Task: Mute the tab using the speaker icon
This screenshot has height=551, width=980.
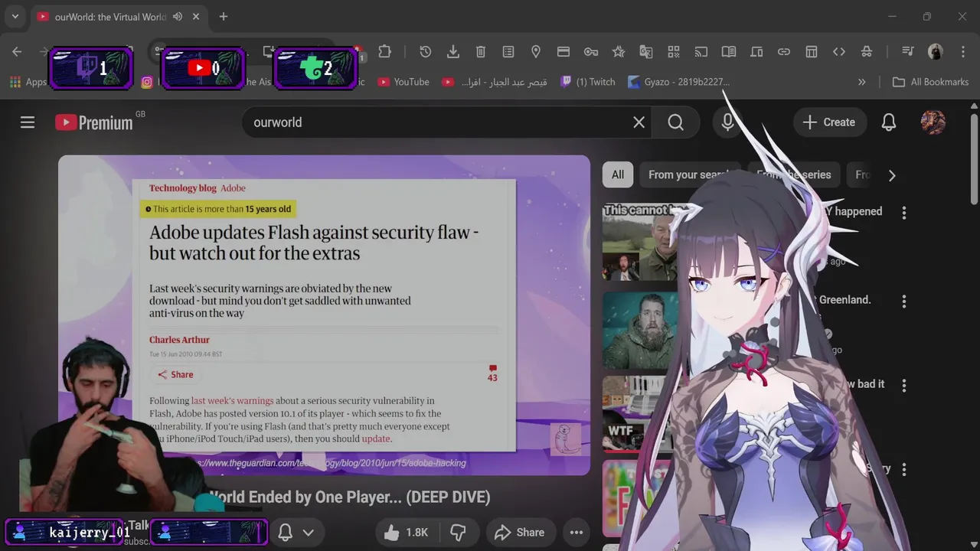Action: (x=178, y=16)
